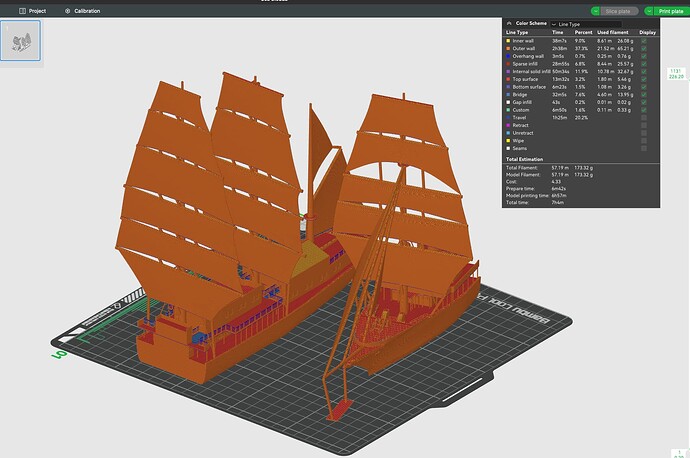This screenshot has height=458, width=690.
Task: Click the Total Estimation heading
Action: point(524,159)
